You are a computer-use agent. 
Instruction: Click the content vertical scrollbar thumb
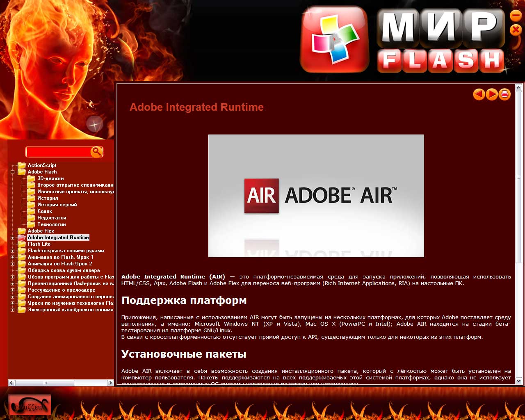pos(519,177)
